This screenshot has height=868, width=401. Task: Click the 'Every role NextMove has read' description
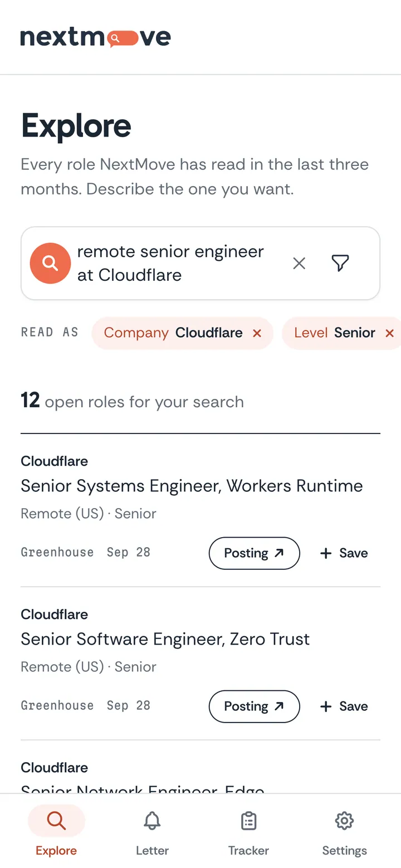pos(195,177)
